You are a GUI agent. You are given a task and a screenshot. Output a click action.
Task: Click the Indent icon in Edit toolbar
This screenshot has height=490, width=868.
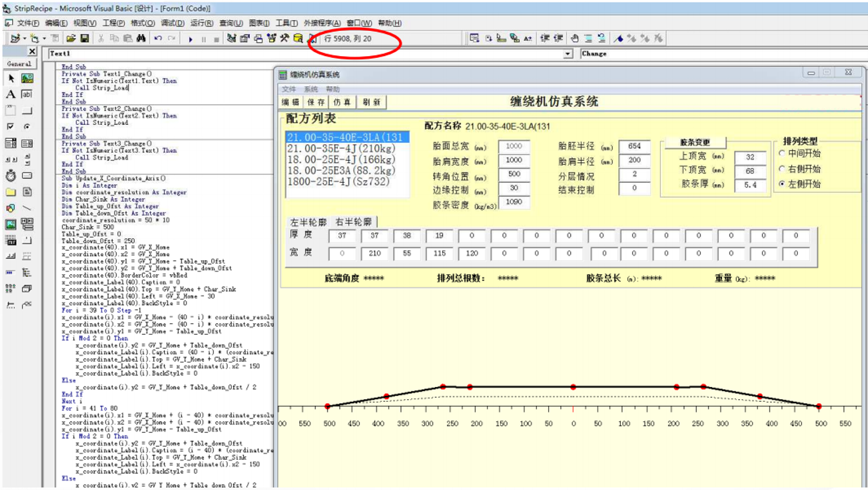544,39
